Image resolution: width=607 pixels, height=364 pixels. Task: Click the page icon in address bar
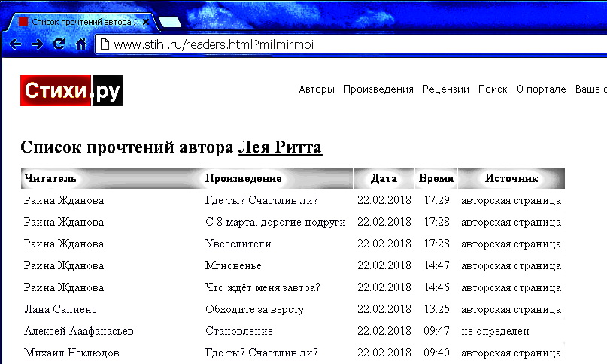click(105, 45)
